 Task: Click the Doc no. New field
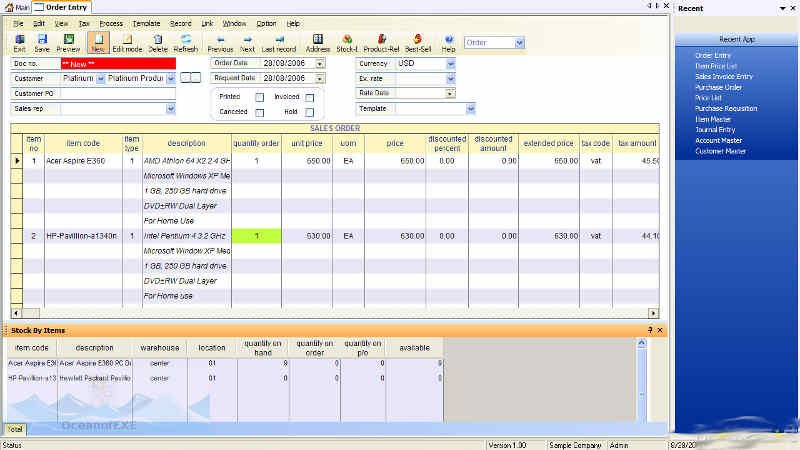118,64
